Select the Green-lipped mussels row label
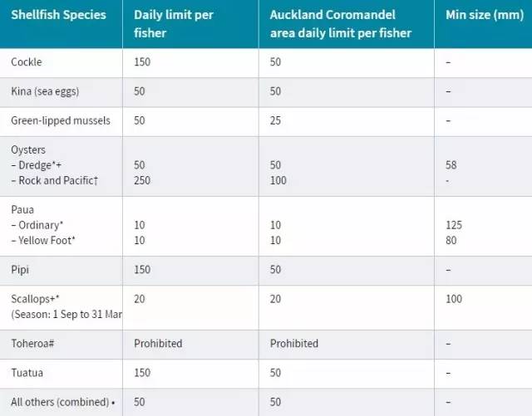This screenshot has height=416, width=532. pos(61,120)
